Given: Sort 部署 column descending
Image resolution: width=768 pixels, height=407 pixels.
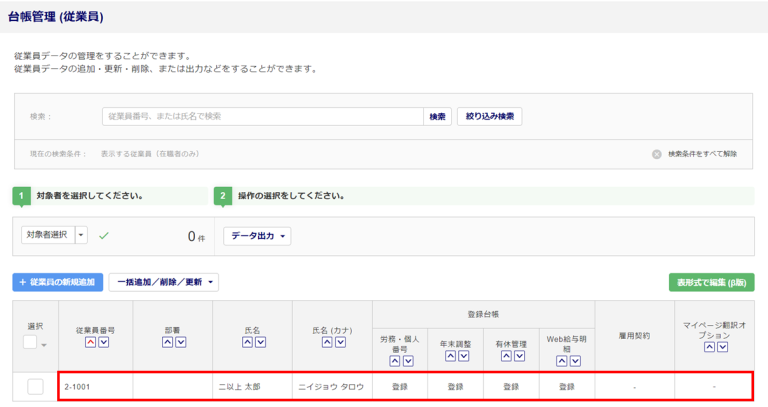Looking at the screenshot, I should click(x=179, y=342).
